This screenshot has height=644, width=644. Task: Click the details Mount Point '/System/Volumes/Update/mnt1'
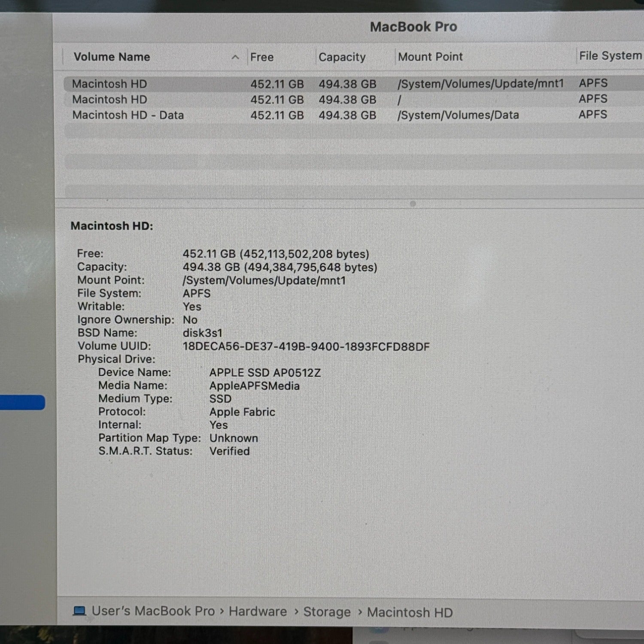(264, 281)
